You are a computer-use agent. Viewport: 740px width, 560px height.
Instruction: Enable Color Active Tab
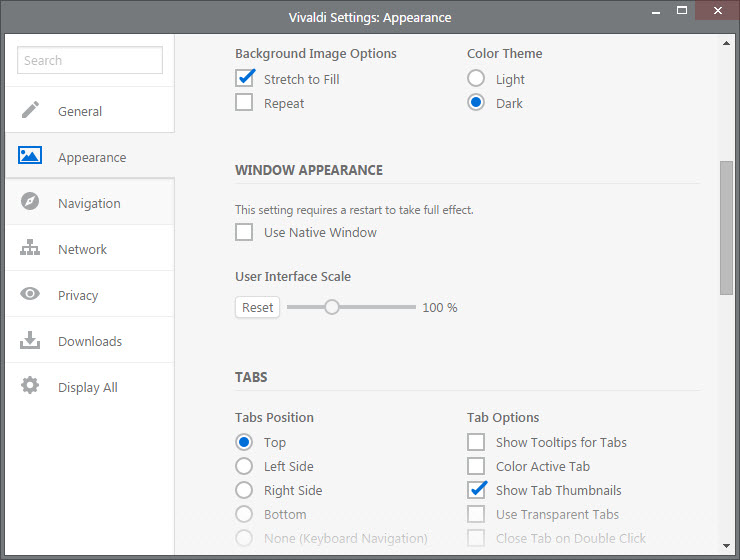point(476,466)
